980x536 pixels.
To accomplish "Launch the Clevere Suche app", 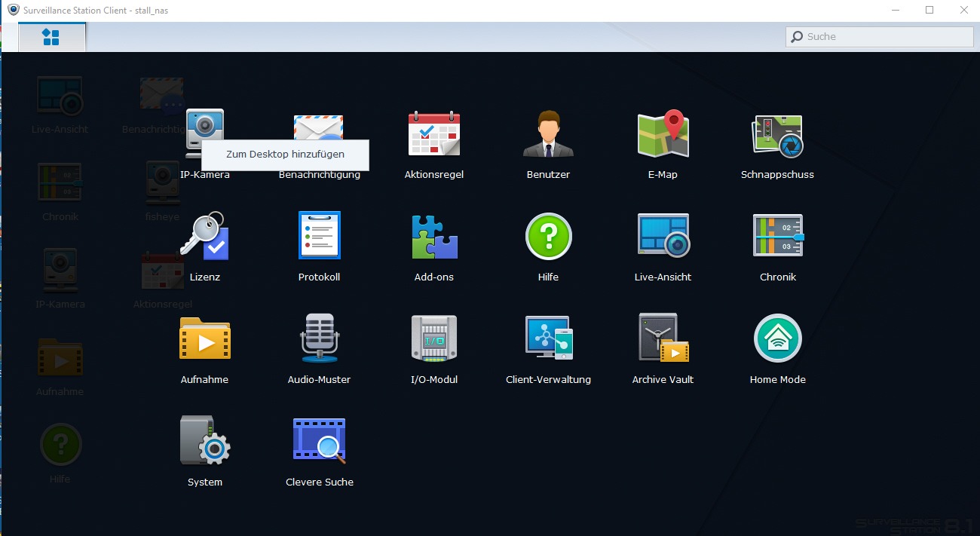I will [x=320, y=441].
